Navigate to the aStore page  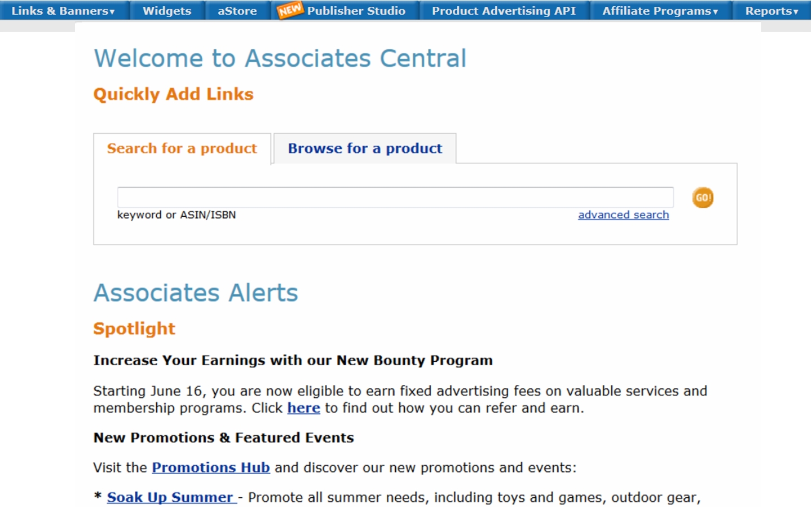[237, 10]
